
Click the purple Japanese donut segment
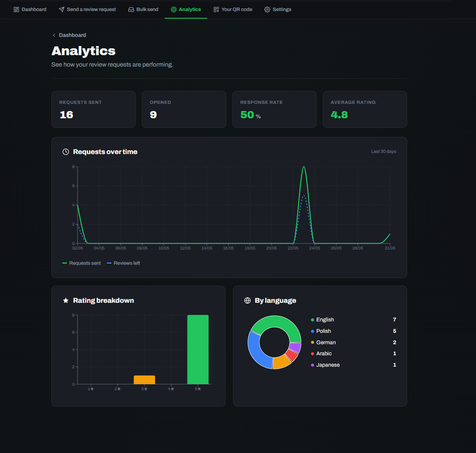(295, 347)
